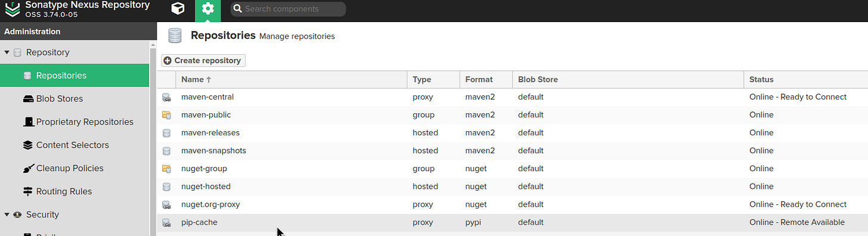Click the maven-snapshots hosted repository icon
868x236 pixels.
(x=166, y=150)
